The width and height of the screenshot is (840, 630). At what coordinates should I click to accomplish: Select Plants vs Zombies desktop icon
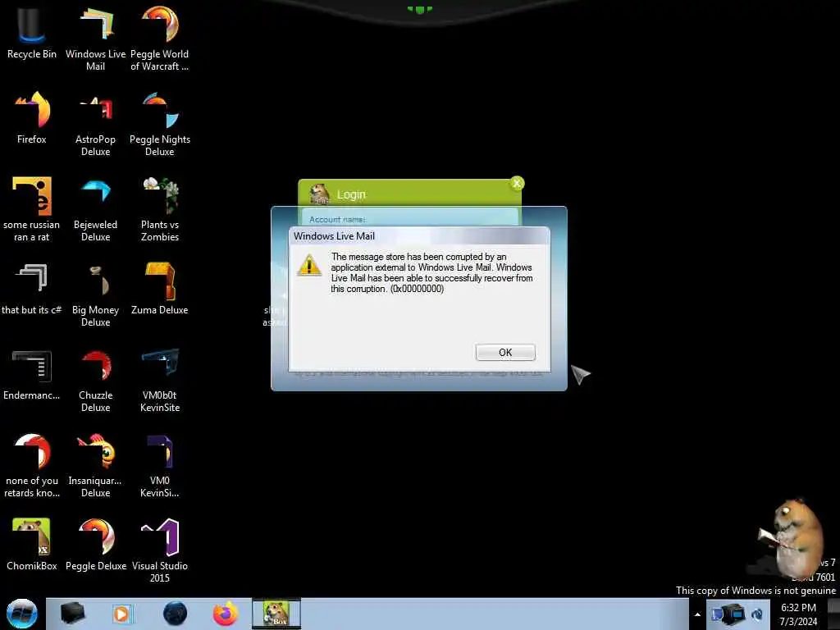(160, 209)
